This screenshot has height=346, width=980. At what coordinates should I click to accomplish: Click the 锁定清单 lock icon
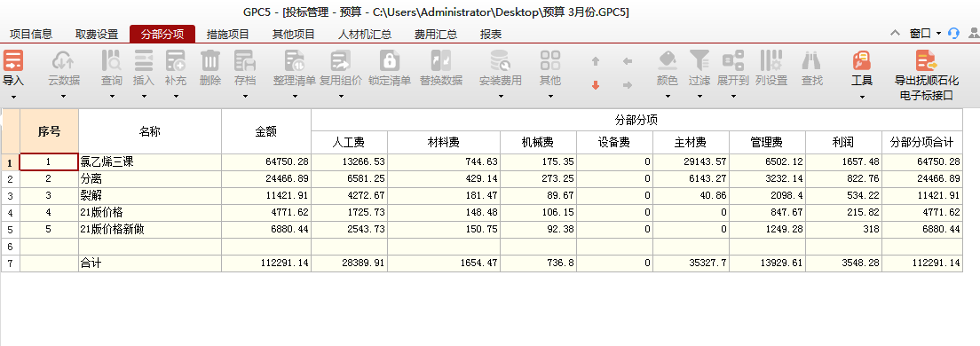click(390, 60)
